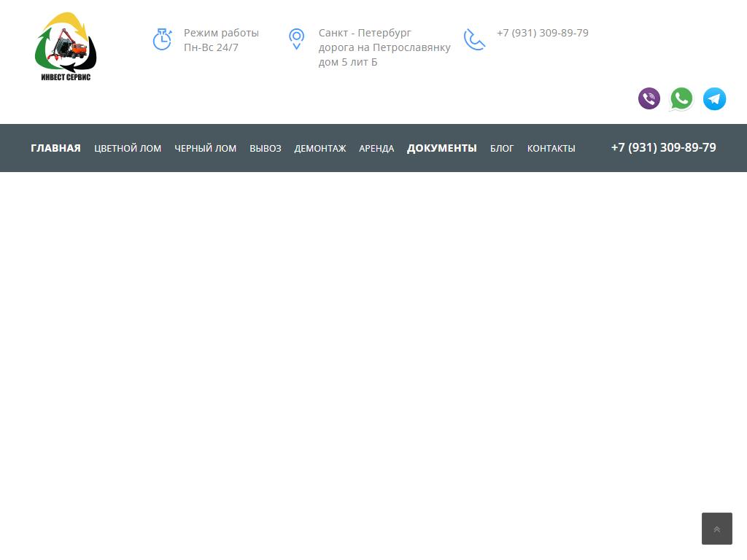Click the map pin location icon

(296, 39)
